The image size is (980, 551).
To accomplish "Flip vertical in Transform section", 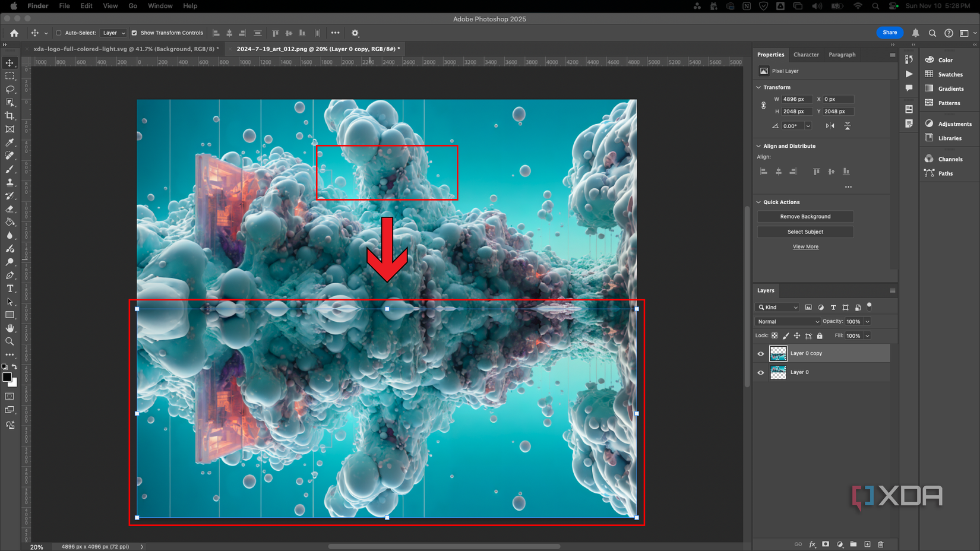I will tap(848, 126).
